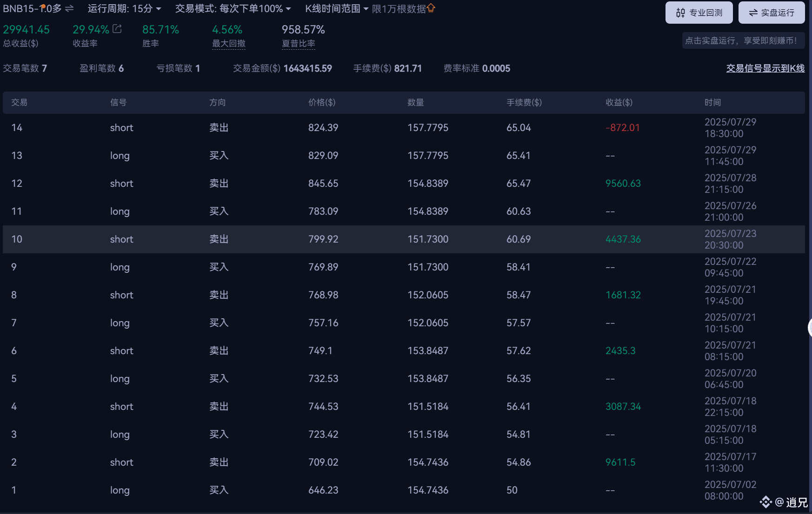Click the 专业回测 button

[699, 13]
